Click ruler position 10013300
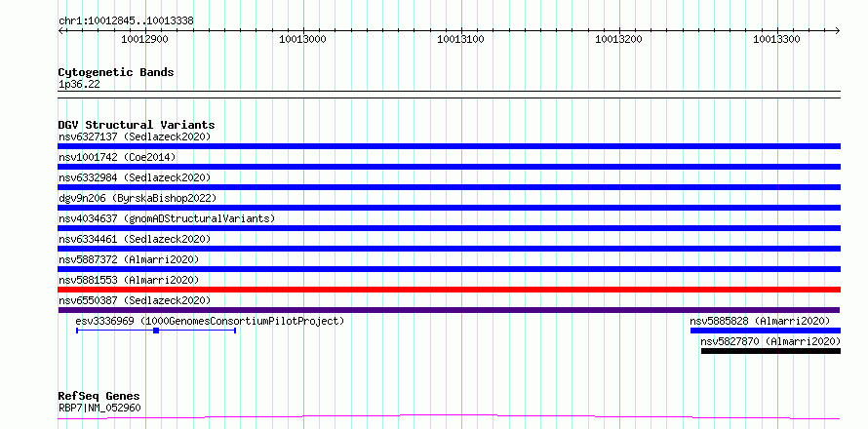The height and width of the screenshot is (429, 868). click(x=776, y=39)
